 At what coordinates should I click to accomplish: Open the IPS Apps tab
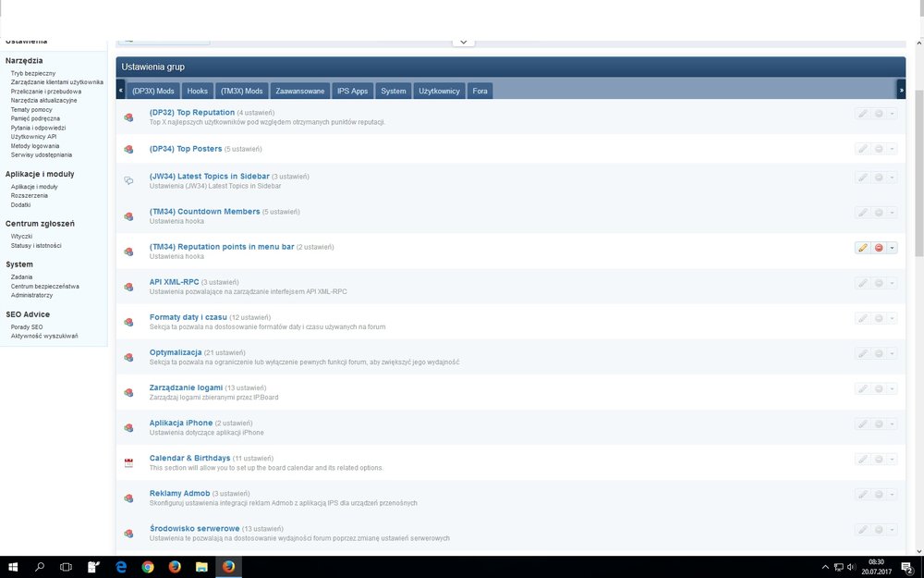coord(352,91)
